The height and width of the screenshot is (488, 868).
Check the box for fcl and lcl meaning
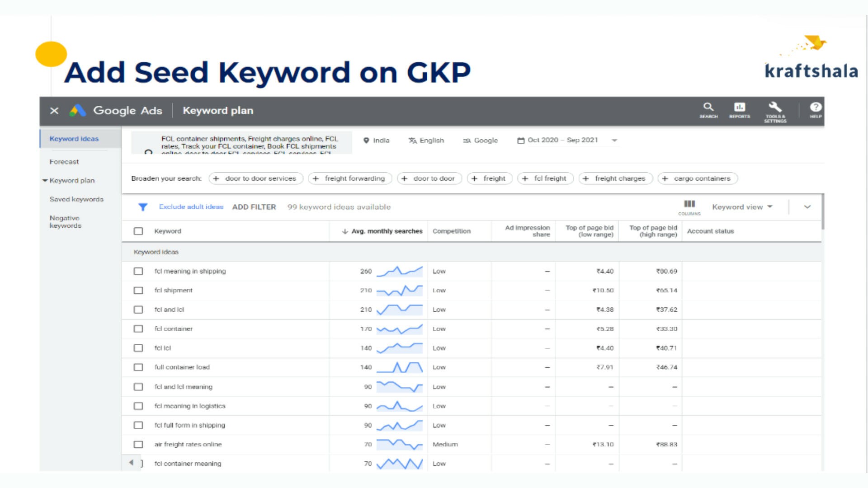138,387
